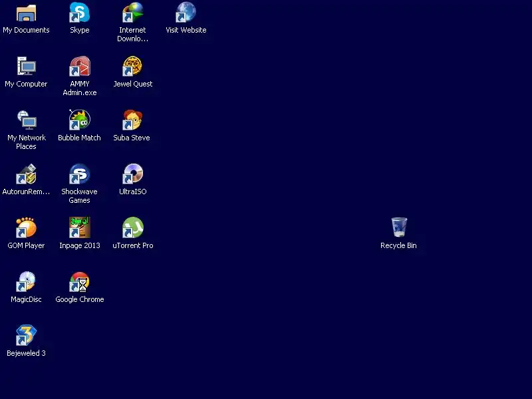Select the Google Chrome shortcut icon
The width and height of the screenshot is (532, 399).
click(79, 282)
